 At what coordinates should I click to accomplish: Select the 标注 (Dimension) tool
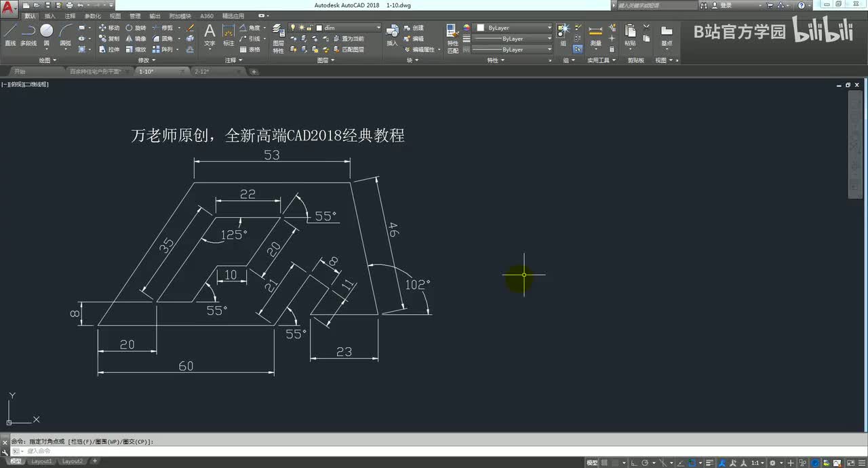click(x=229, y=35)
